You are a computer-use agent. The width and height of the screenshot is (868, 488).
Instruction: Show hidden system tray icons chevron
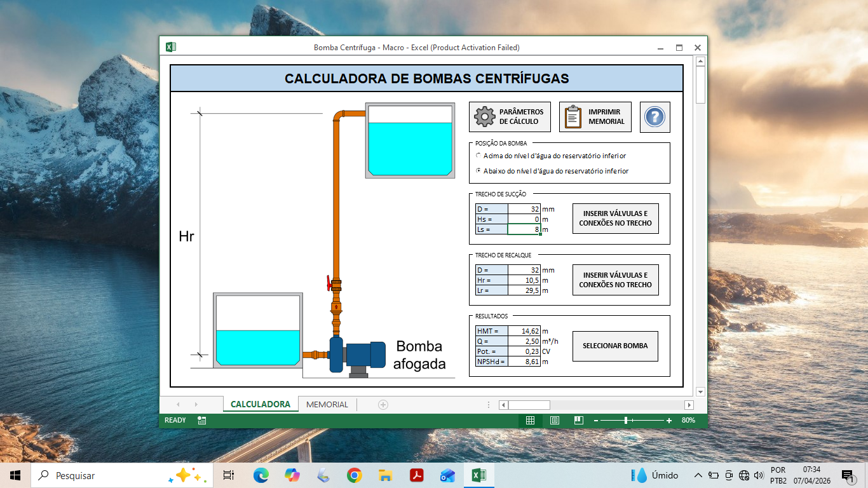click(x=698, y=475)
